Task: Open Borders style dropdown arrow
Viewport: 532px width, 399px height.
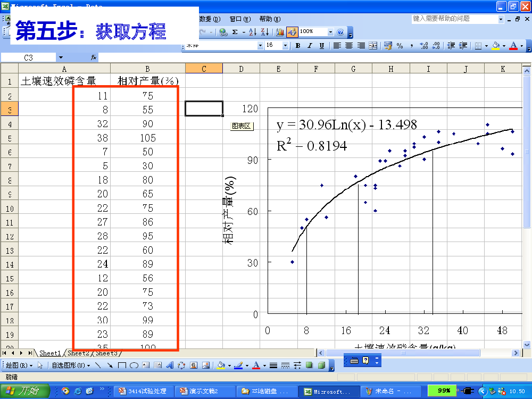Action: coord(486,45)
